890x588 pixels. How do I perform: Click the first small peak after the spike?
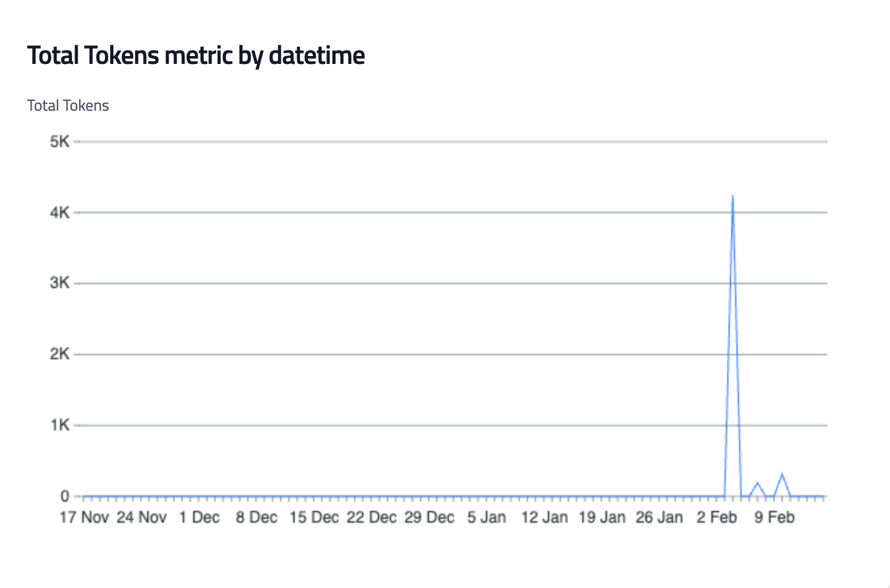757,483
